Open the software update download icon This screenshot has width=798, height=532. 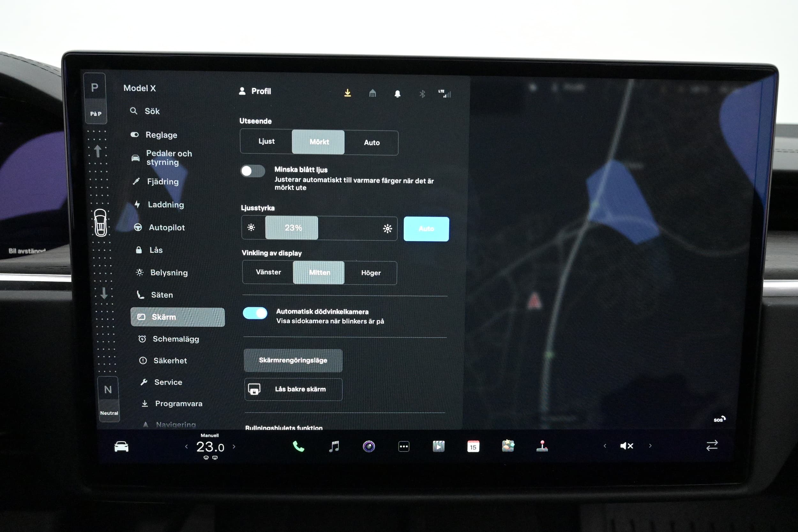tap(347, 93)
